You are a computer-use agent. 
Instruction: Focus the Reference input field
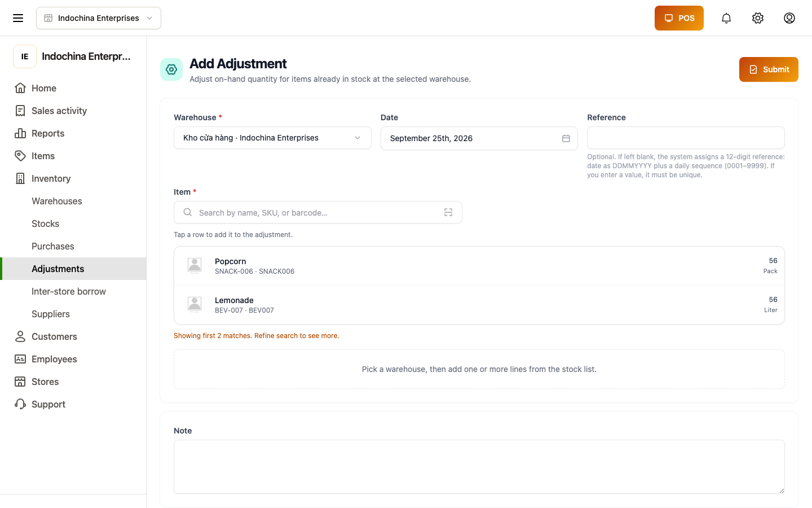coord(686,138)
